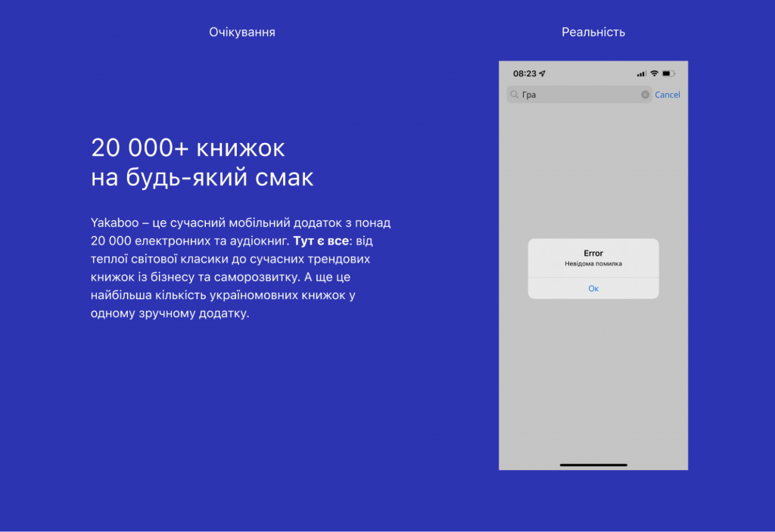
Task: Click the cellular signal bars icon
Action: [641, 73]
